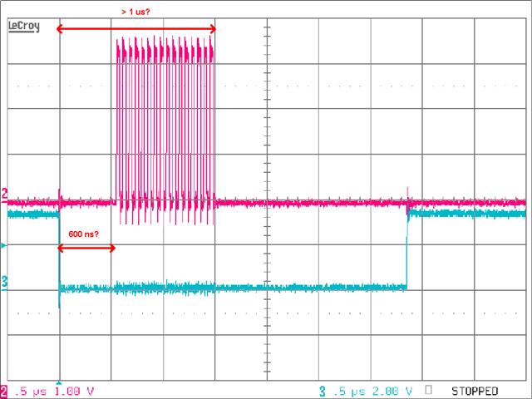Viewport: 532px width, 399px height.
Task: Click the cyan trigger position marker at the bottom
Action: click(x=59, y=382)
